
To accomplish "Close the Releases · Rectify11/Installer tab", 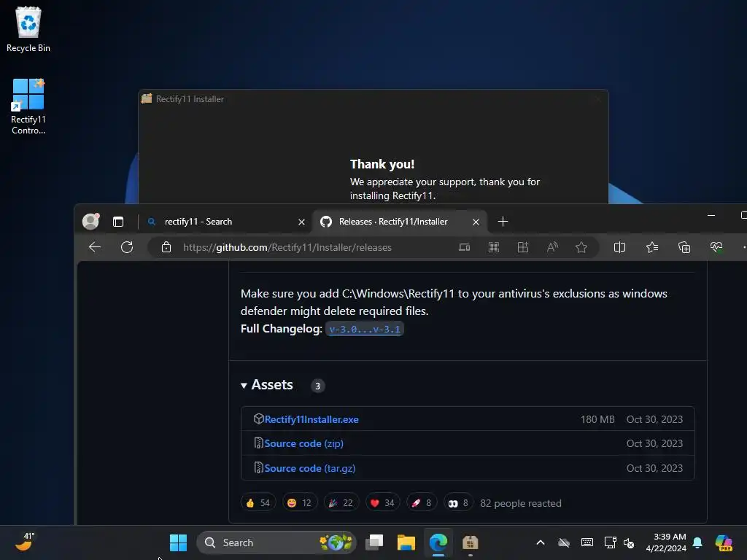I will pyautogui.click(x=476, y=222).
